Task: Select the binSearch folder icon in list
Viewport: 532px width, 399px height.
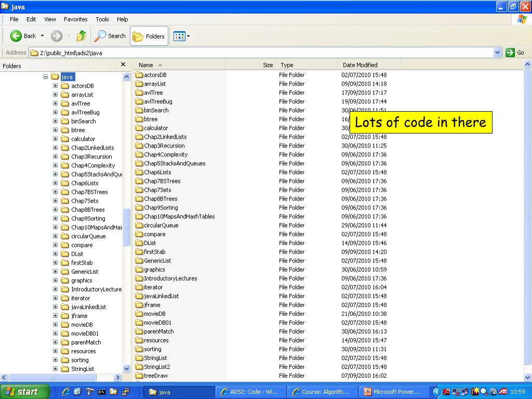Action: [139, 110]
